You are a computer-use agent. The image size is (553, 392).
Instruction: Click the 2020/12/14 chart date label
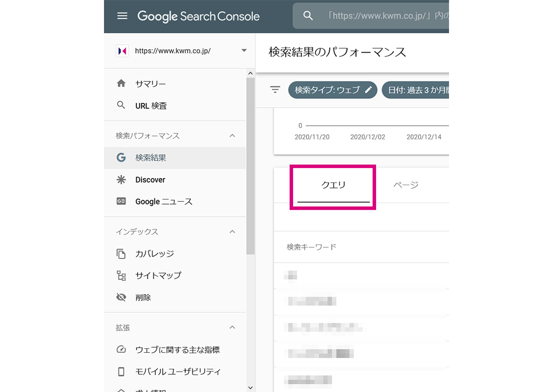pos(424,137)
